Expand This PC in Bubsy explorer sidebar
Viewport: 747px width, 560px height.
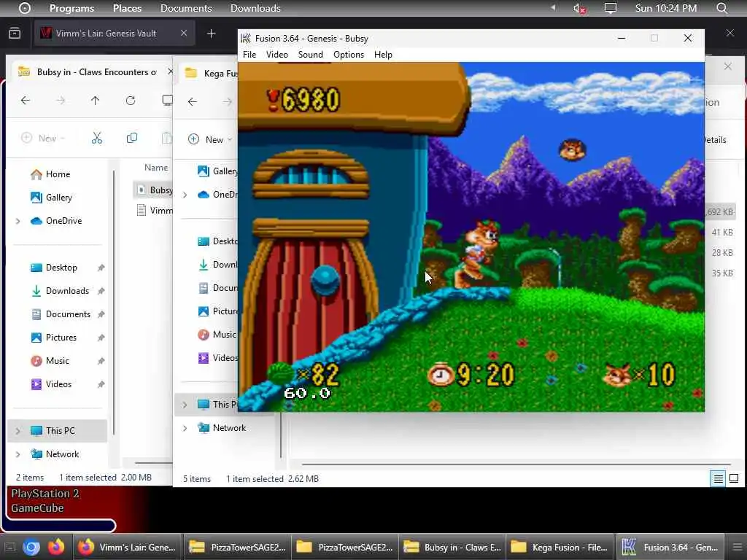pyautogui.click(x=18, y=431)
